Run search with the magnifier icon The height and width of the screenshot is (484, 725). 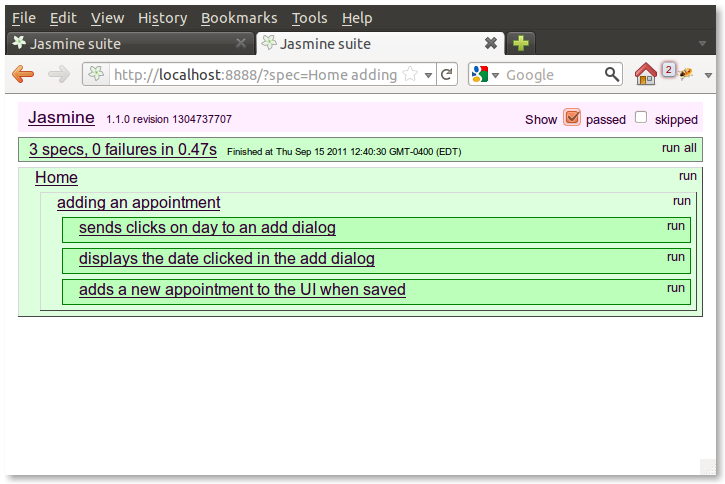point(612,74)
